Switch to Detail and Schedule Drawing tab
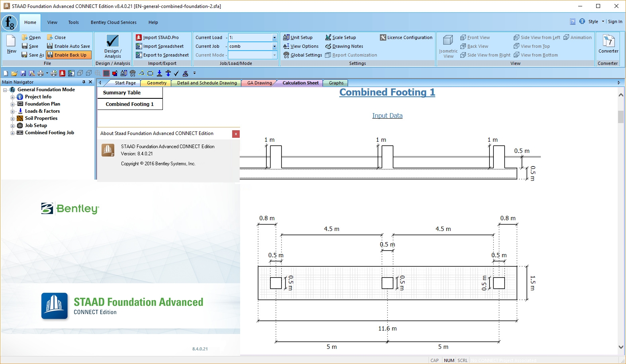The image size is (626, 364). [207, 83]
